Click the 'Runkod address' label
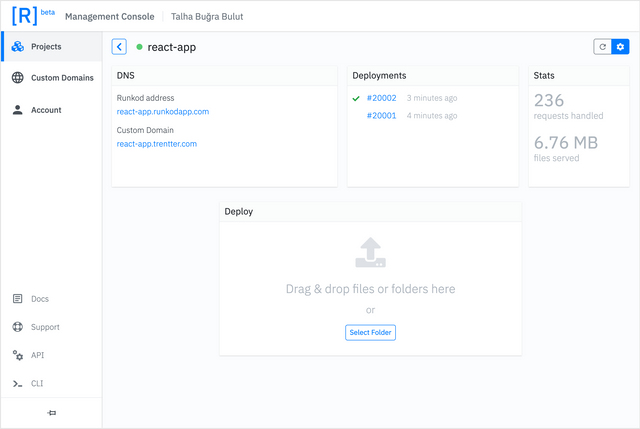The image size is (640, 429). [x=145, y=98]
